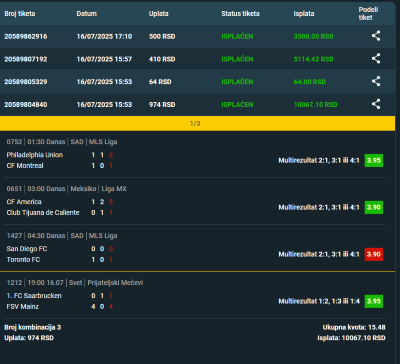Viewport: 400px width, 364px height.
Task: Select the Broj tiketa column header
Action: [x=20, y=14]
